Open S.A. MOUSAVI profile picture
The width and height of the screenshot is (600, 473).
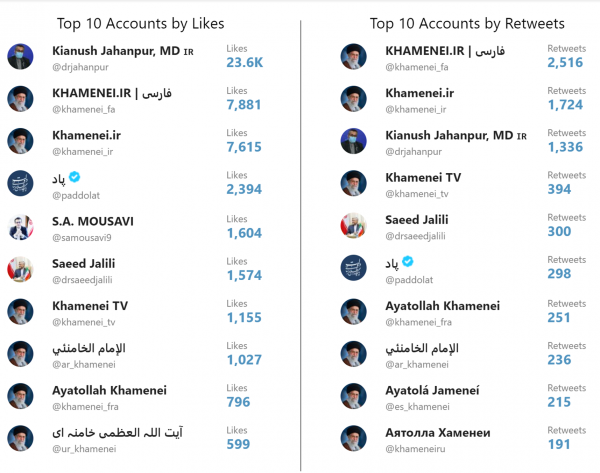(x=20, y=227)
